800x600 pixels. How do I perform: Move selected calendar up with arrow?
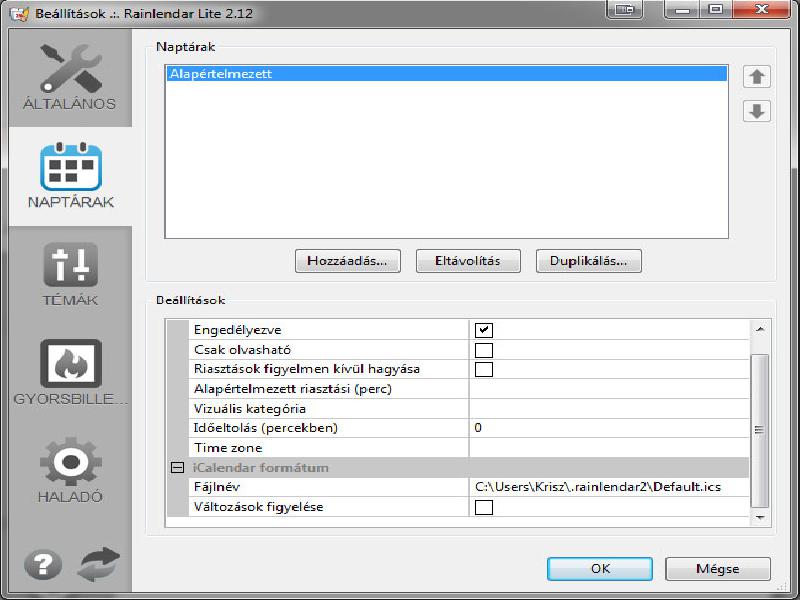(757, 77)
